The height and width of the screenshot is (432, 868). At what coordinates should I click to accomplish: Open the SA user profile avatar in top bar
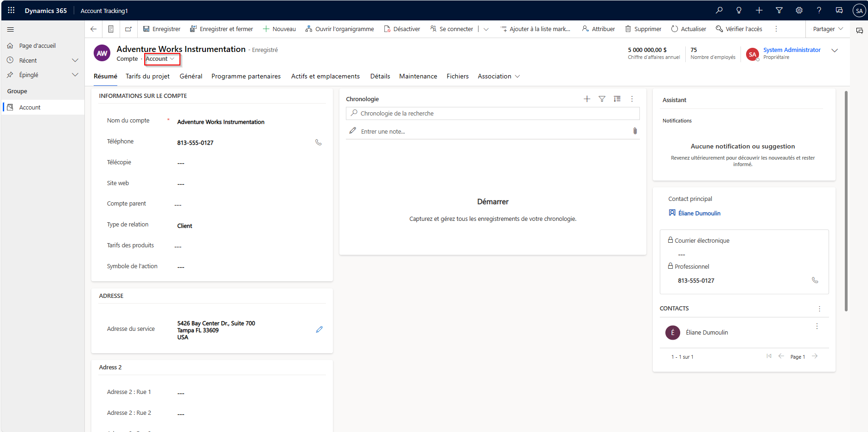[x=859, y=11]
